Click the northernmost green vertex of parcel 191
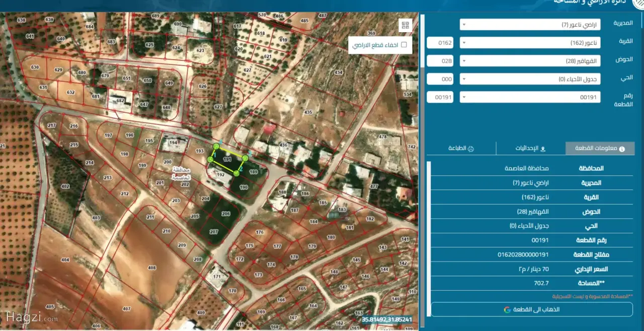Screen dimensions: 644x331 point(216,146)
